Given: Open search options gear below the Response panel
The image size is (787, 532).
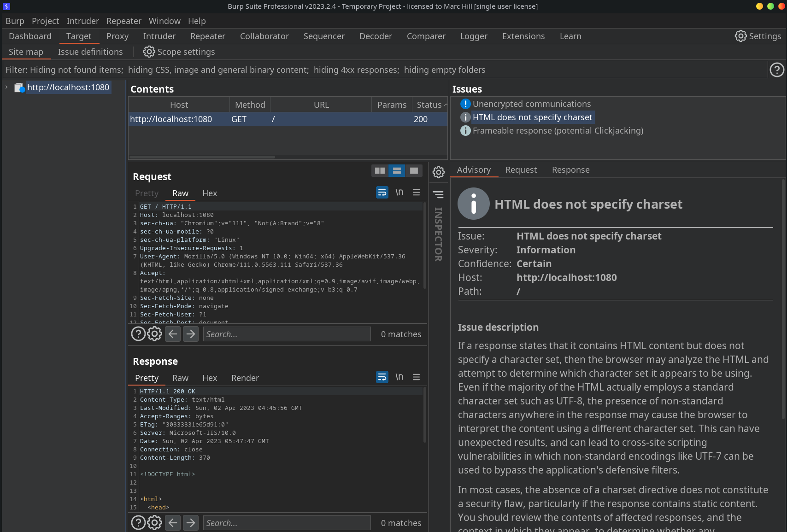Looking at the screenshot, I should pos(154,522).
